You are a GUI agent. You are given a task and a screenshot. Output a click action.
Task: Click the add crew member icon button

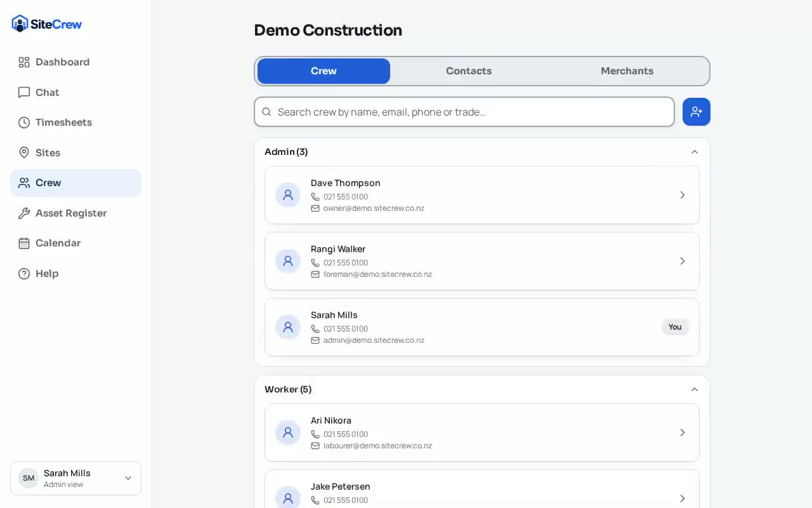697,112
